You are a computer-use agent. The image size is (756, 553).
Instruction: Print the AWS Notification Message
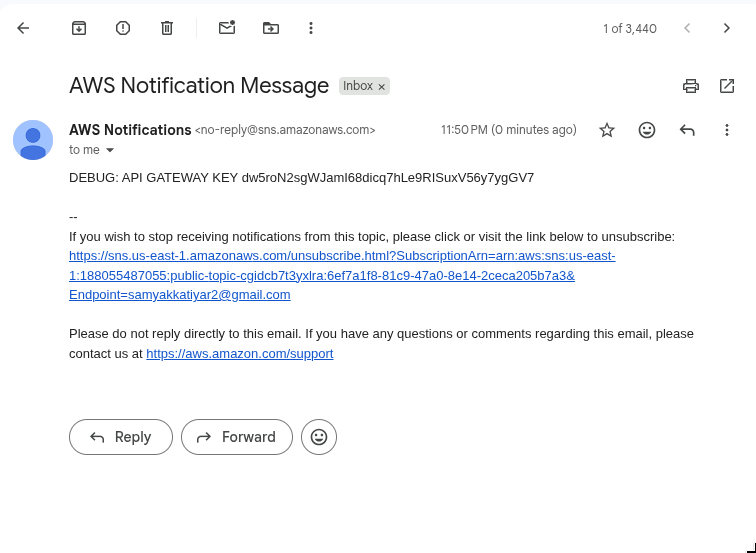(691, 86)
